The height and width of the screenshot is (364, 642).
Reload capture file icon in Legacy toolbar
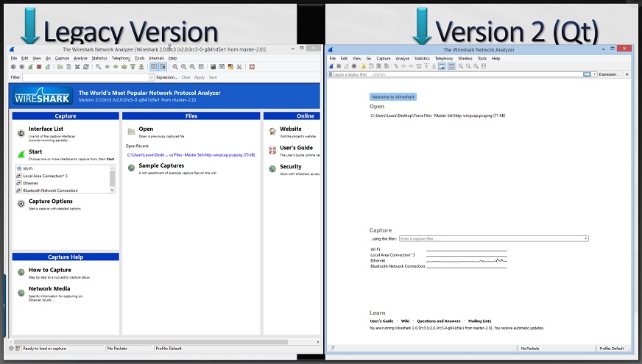click(x=86, y=67)
